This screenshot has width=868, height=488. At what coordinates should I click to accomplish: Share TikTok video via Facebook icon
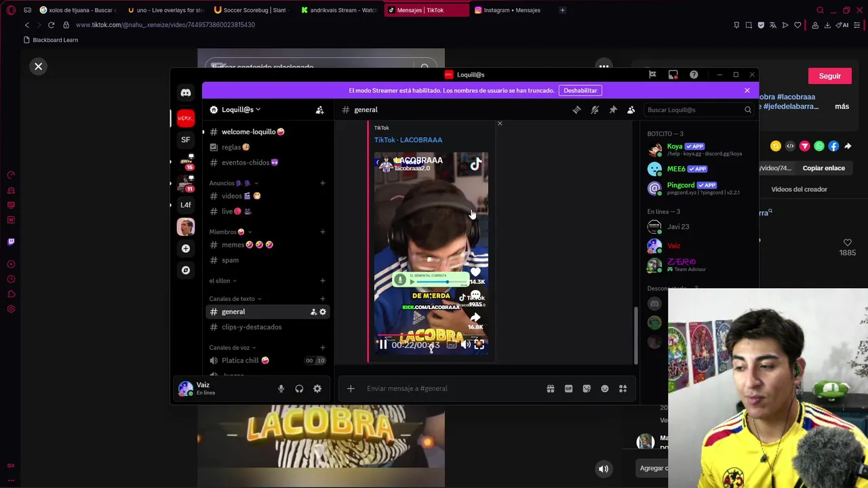(833, 146)
